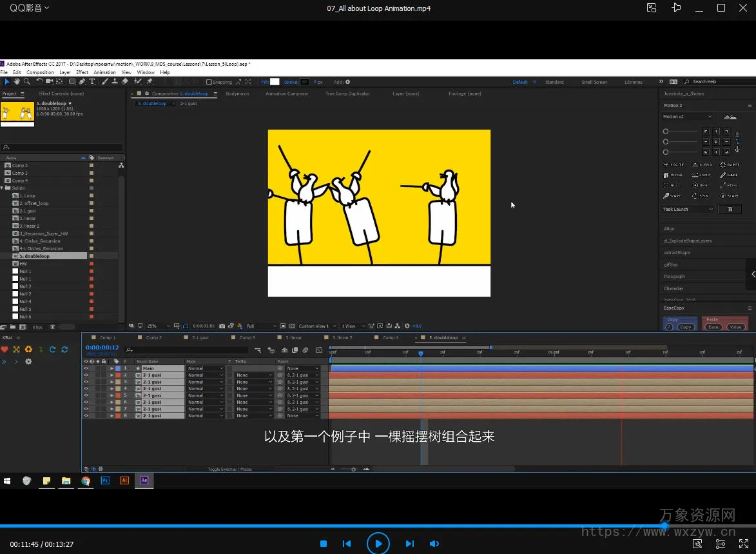
Task: Open the Composition menu
Action: (x=40, y=73)
